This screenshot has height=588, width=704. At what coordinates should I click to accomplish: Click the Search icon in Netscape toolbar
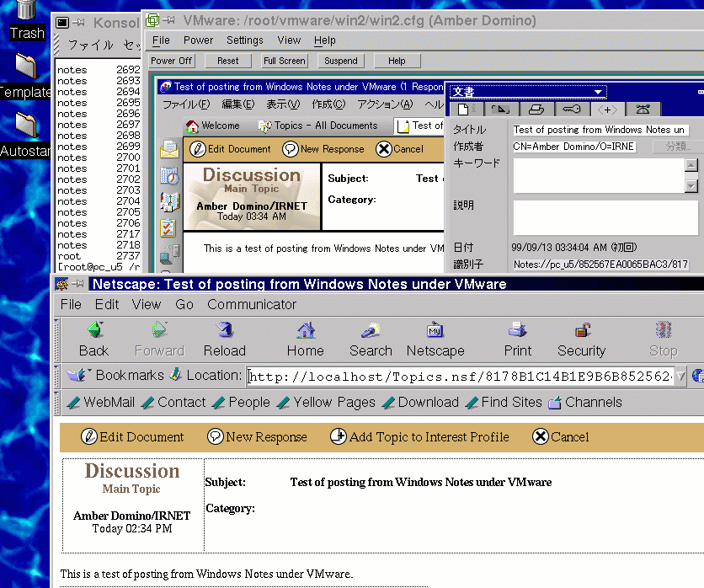[x=371, y=330]
